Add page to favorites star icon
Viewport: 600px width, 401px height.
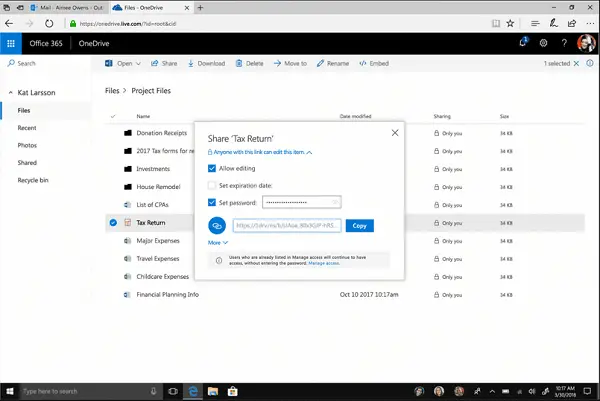pos(510,24)
